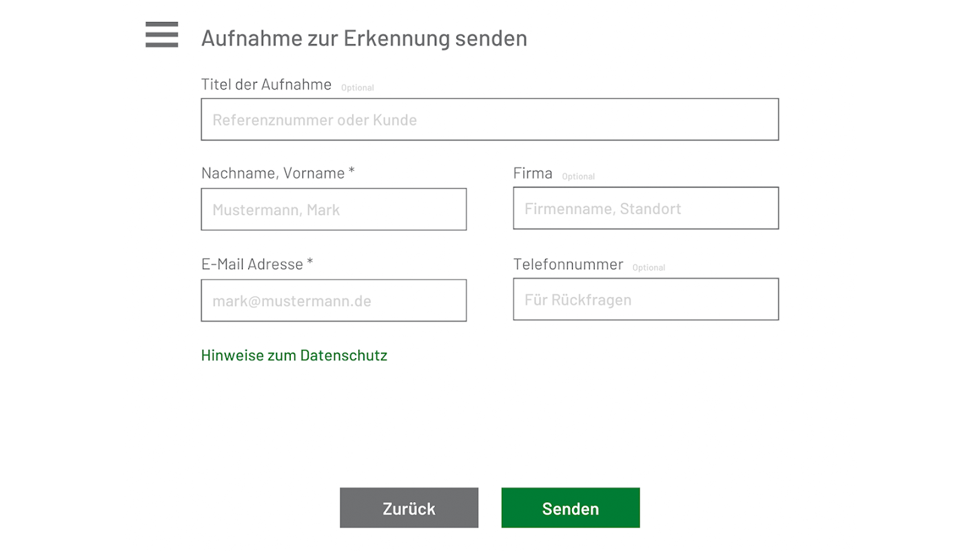Click the Telefonnummer label text
Viewport: 980px width, 551px height.
(x=568, y=264)
